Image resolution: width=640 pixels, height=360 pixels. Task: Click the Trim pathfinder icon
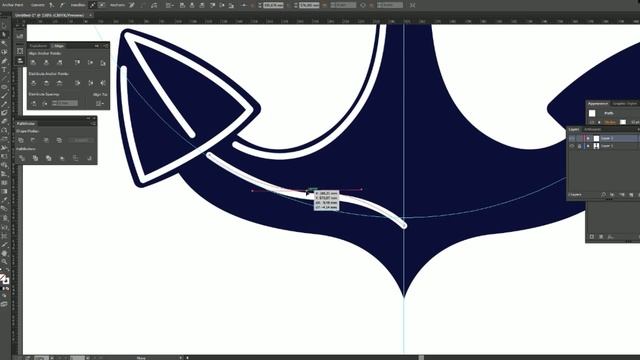36,158
